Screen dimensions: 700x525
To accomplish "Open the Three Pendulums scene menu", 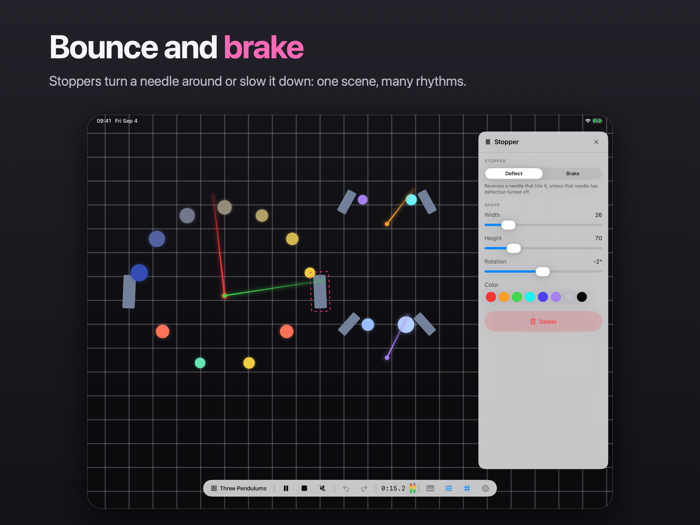I will click(239, 488).
